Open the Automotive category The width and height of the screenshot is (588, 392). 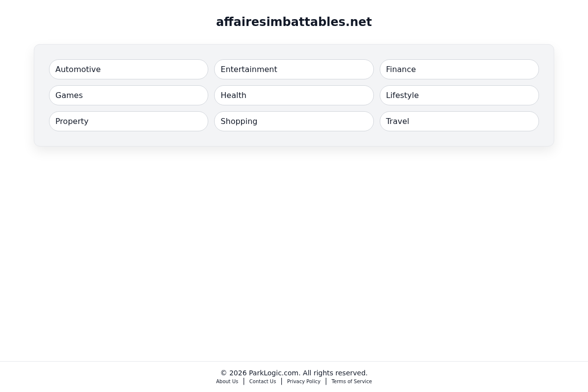(x=128, y=69)
